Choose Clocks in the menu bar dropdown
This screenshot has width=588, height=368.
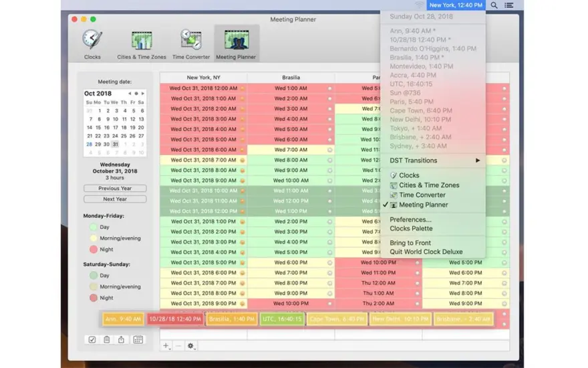433,175
